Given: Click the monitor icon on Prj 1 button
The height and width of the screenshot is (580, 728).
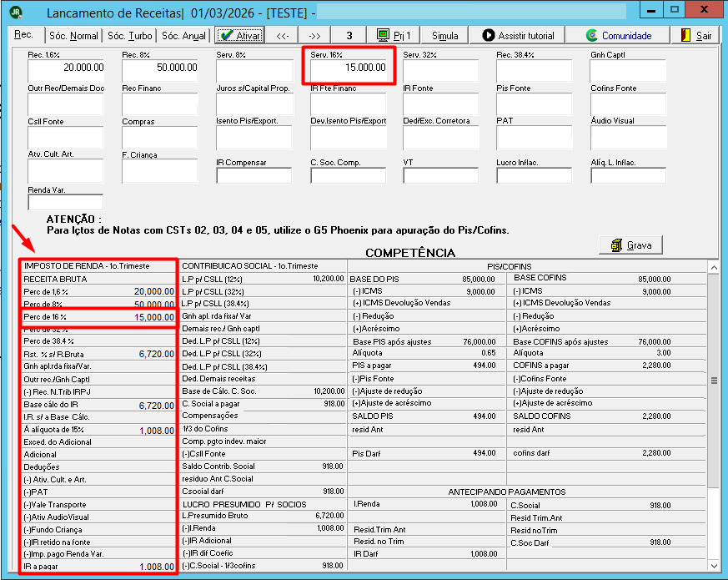Looking at the screenshot, I should click(383, 35).
